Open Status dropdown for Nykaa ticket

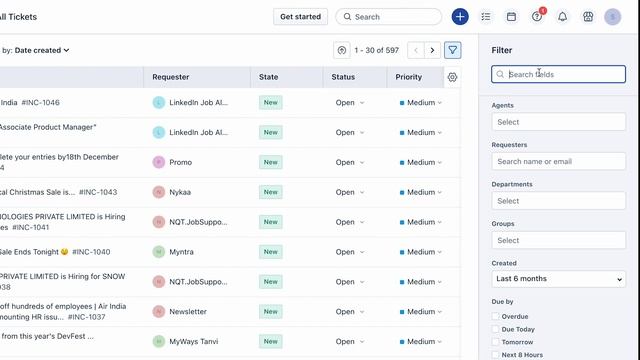pyautogui.click(x=350, y=192)
